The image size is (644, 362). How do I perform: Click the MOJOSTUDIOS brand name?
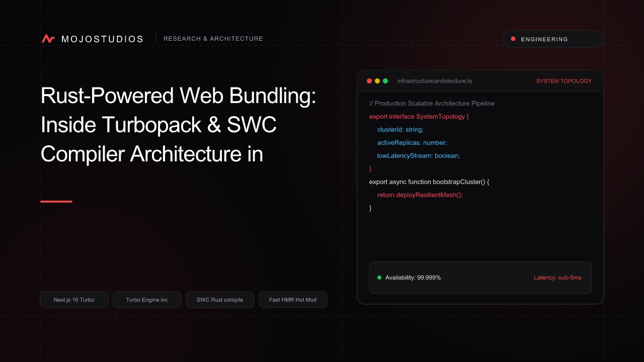[x=103, y=39]
